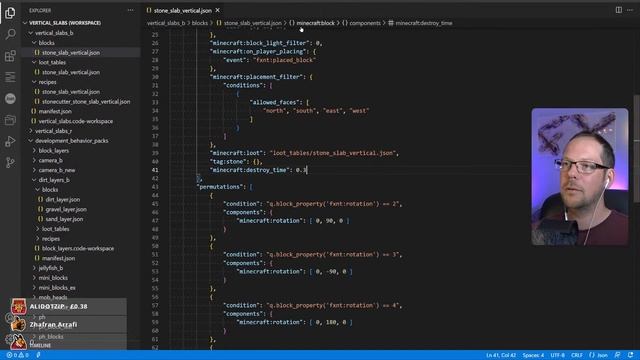Image resolution: width=640 pixels, height=360 pixels.
Task: Click the CRLF end-of-line indicator
Action: [577, 355]
